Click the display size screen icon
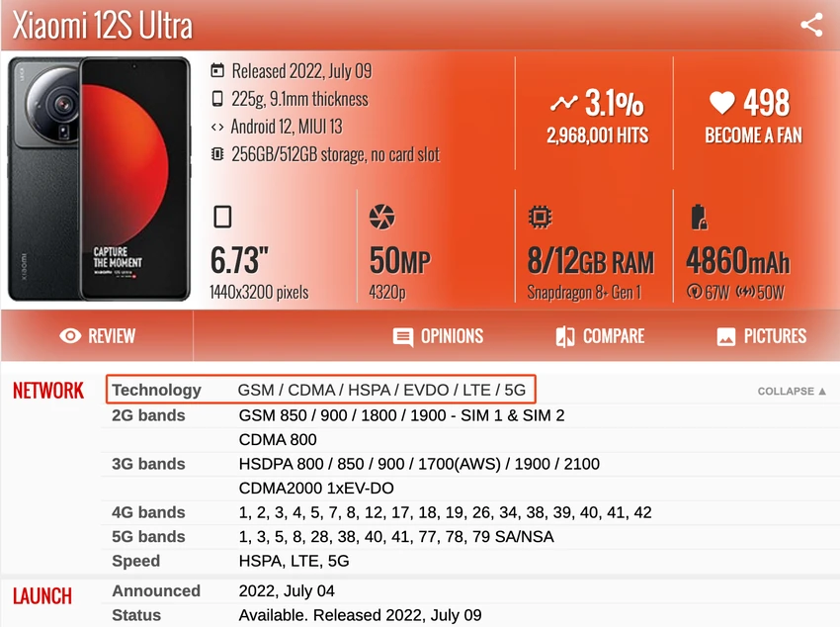Image resolution: width=840 pixels, height=627 pixels. 222,217
